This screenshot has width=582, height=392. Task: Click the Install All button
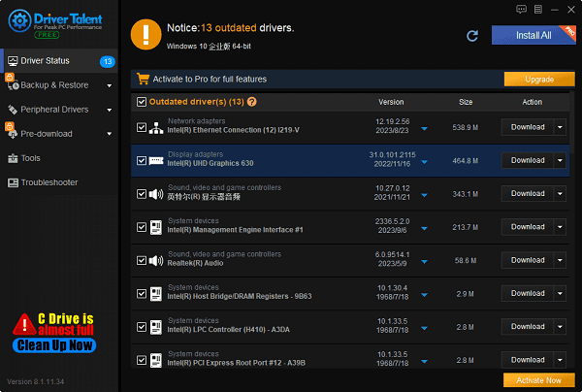(x=533, y=35)
